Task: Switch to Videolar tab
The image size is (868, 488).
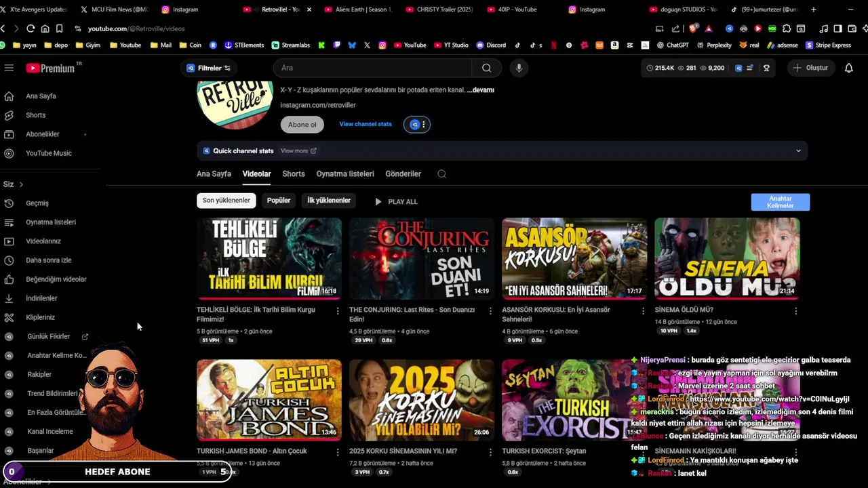Action: tap(256, 174)
